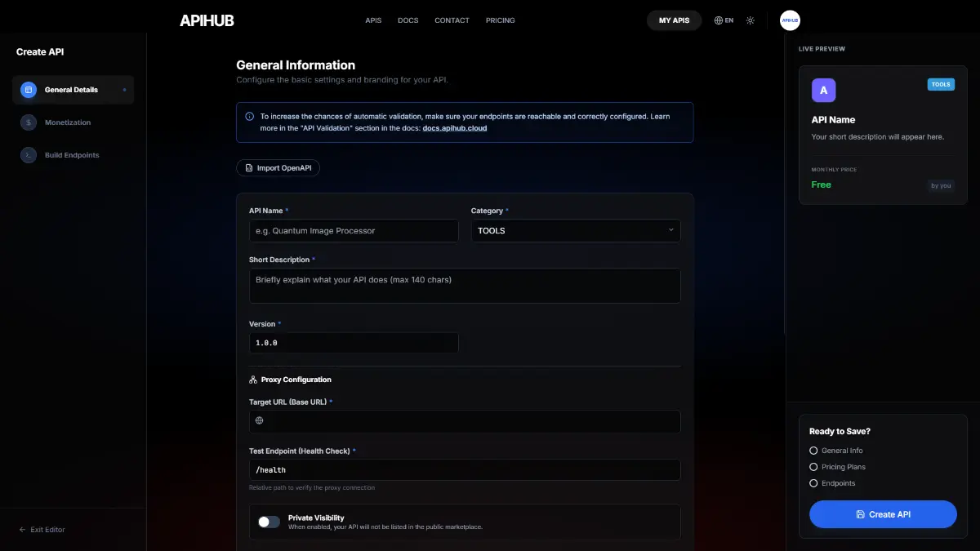This screenshot has width=980, height=551.
Task: Toggle light mode with the sun icon
Action: tap(751, 20)
